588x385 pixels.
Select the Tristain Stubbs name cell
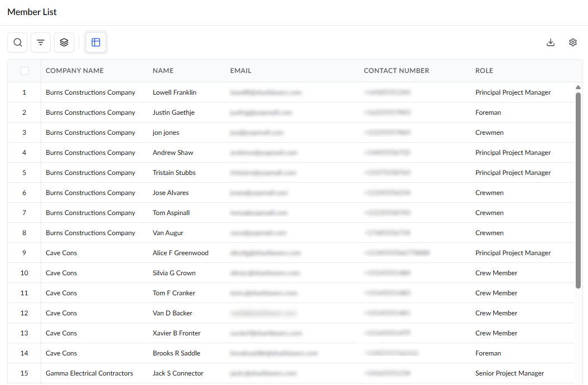point(174,173)
